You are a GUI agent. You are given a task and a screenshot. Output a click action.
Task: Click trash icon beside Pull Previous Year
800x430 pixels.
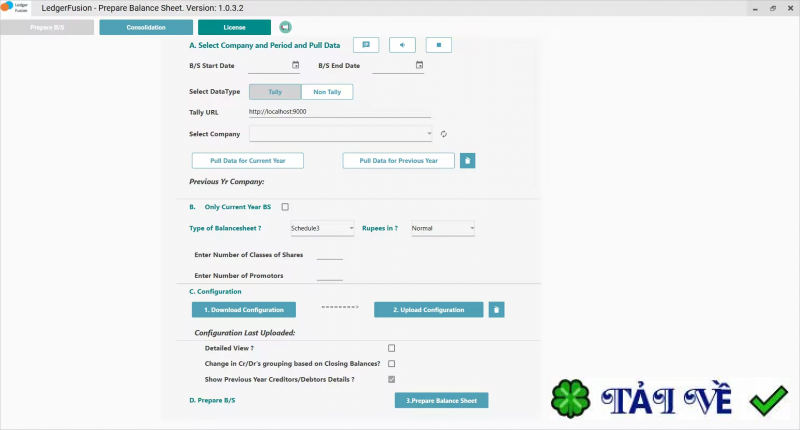coord(467,161)
